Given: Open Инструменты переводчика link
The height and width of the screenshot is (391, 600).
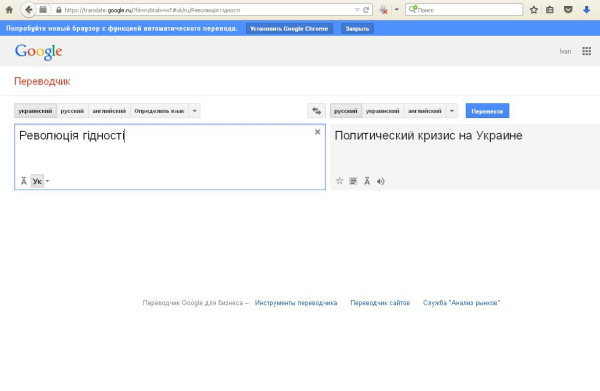Looking at the screenshot, I should click(x=296, y=303).
